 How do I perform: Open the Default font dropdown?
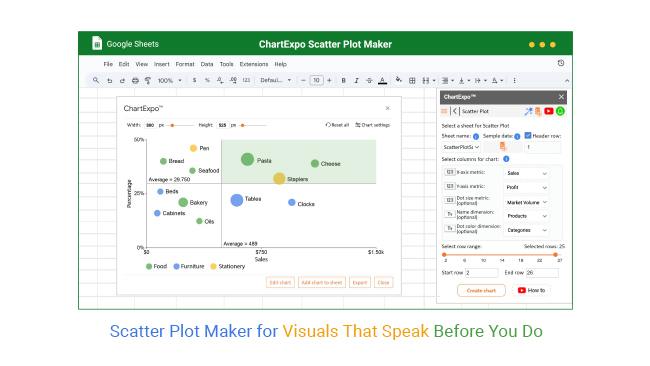[x=276, y=80]
